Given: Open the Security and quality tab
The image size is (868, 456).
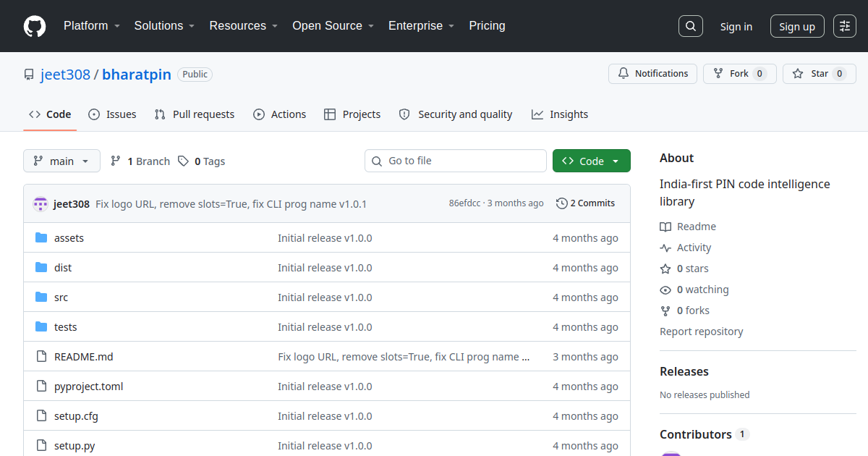Looking at the screenshot, I should click(456, 114).
